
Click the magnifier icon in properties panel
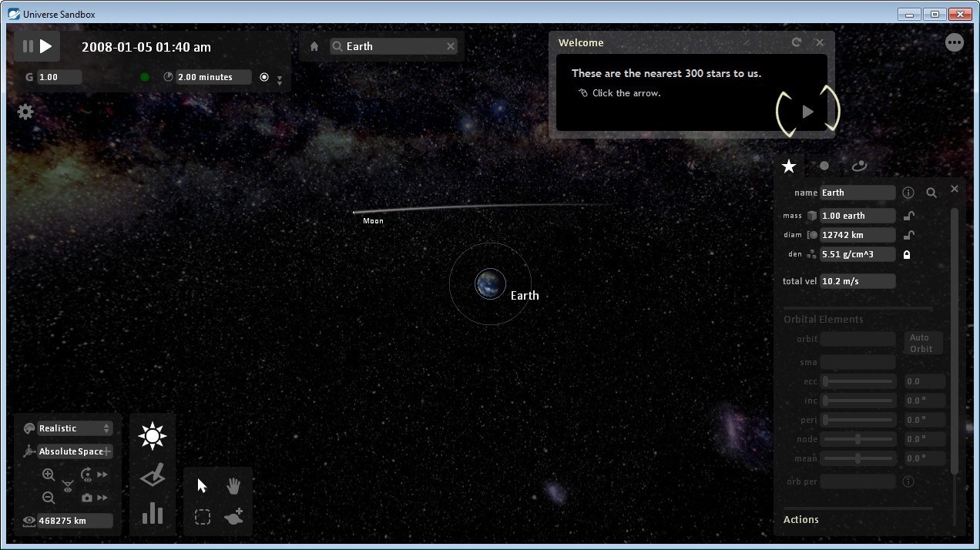931,193
